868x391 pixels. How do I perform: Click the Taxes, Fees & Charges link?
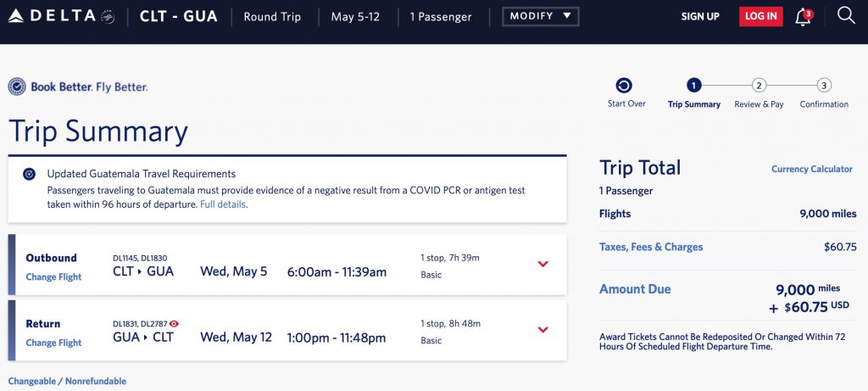(651, 247)
